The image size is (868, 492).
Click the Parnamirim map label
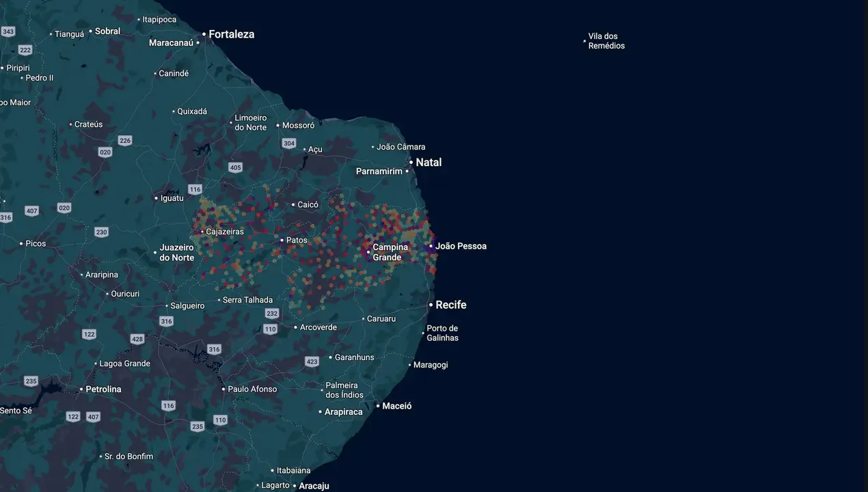click(379, 172)
